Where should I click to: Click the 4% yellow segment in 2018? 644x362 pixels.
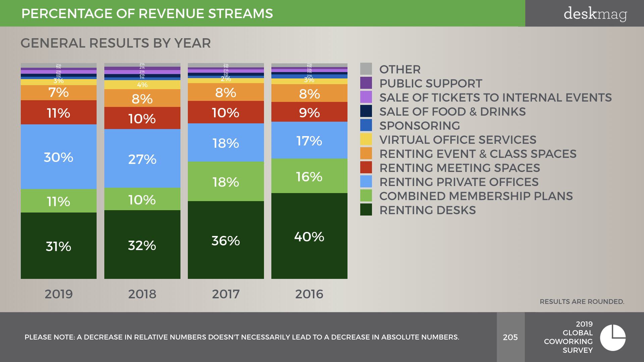[x=142, y=84]
